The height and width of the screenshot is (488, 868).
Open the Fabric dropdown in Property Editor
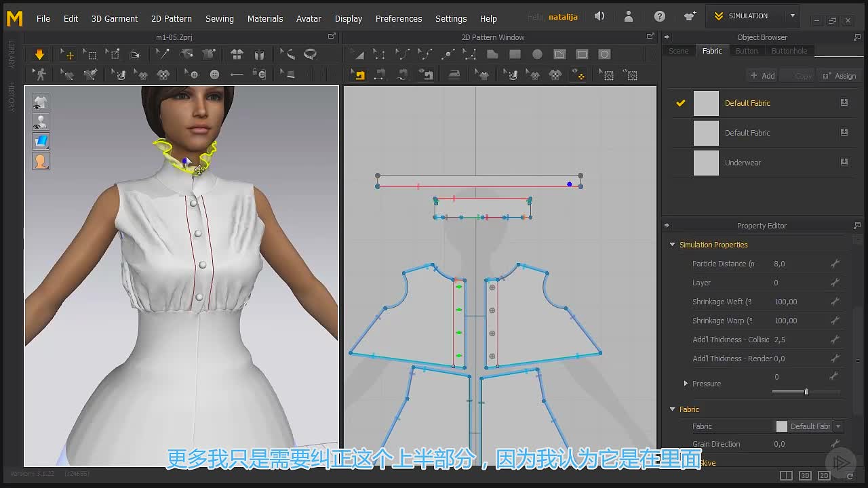point(838,426)
